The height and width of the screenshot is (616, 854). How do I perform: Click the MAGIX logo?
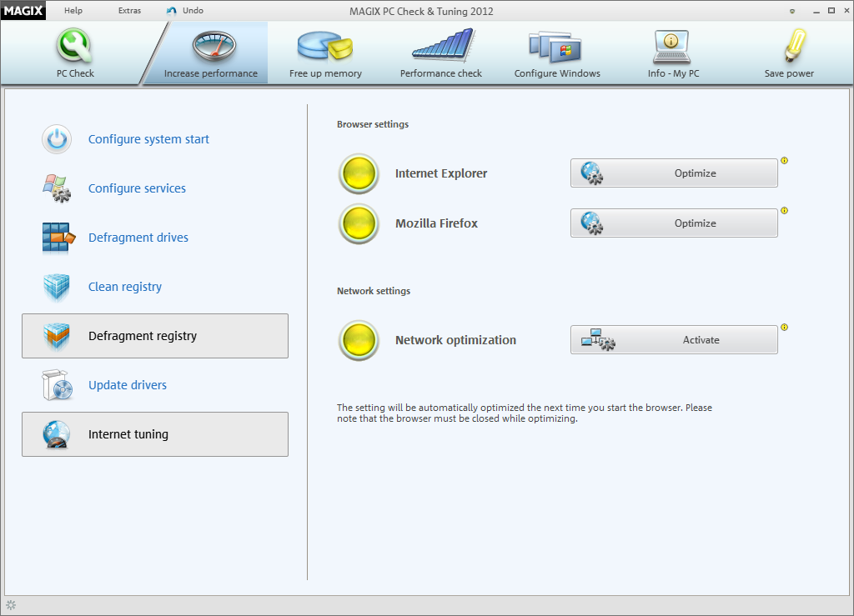23,10
